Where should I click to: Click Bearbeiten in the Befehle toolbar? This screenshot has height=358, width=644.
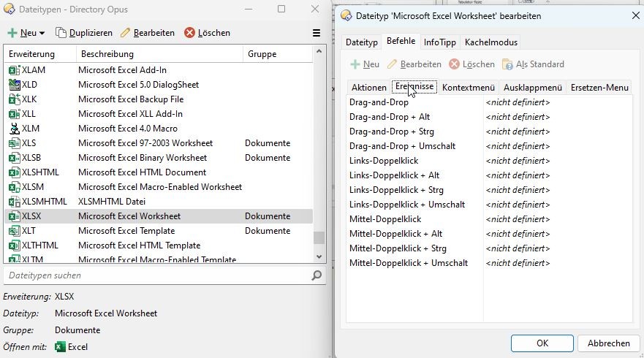pyautogui.click(x=414, y=64)
